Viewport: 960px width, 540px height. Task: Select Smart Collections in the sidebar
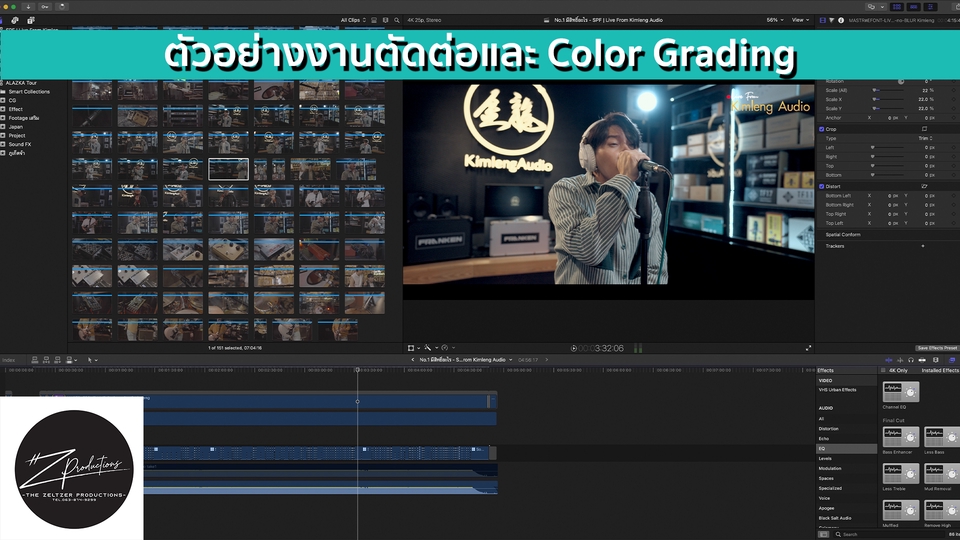[29, 92]
